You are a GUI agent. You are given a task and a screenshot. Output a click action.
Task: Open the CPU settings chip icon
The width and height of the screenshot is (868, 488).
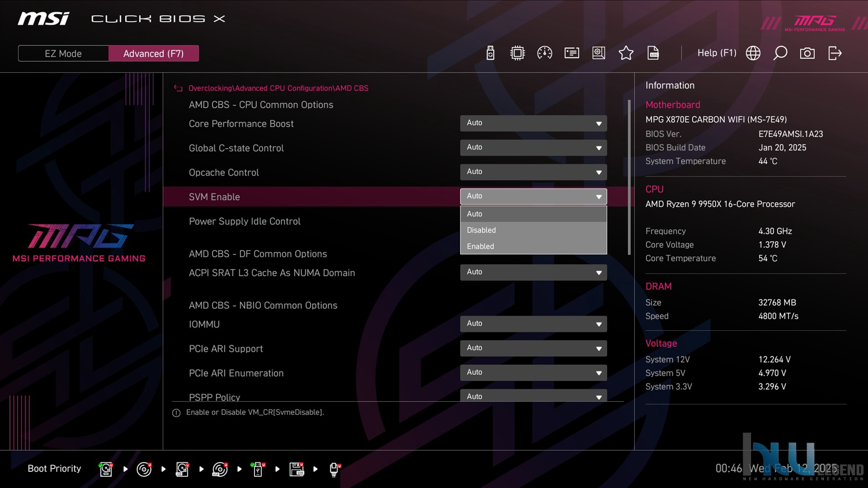tap(517, 53)
